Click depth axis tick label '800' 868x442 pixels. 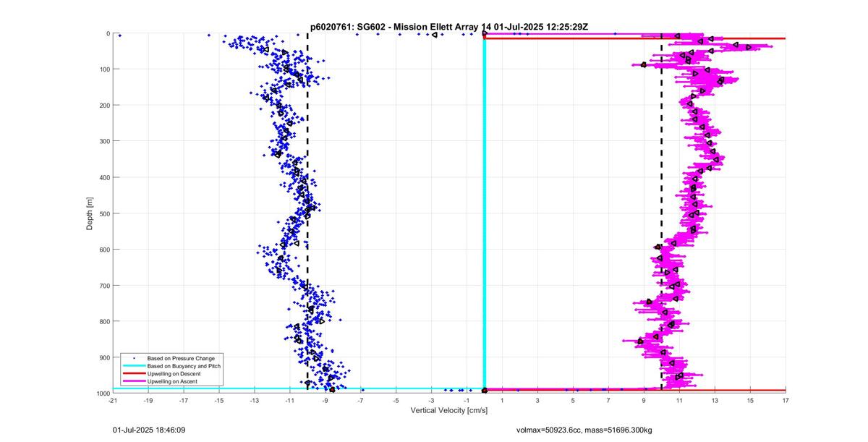(104, 321)
